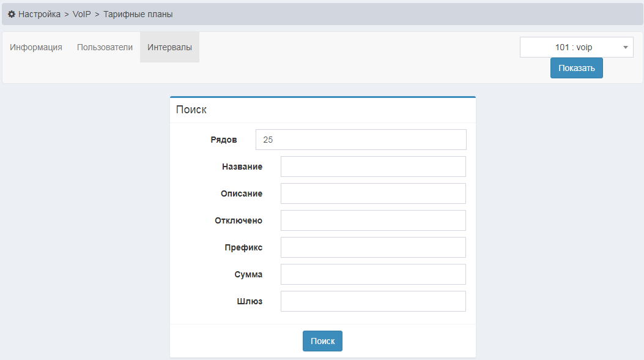Click the gear icon in the breadcrumb

coord(12,14)
